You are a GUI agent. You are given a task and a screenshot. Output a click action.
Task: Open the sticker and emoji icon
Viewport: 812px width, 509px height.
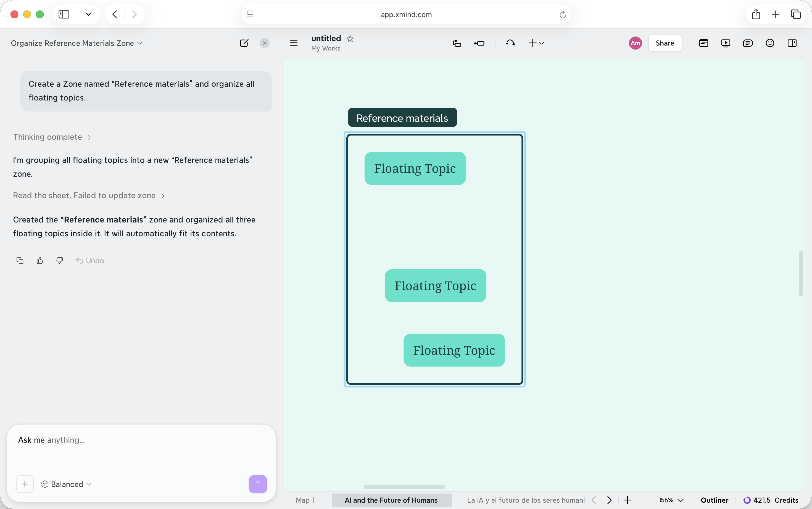click(770, 43)
